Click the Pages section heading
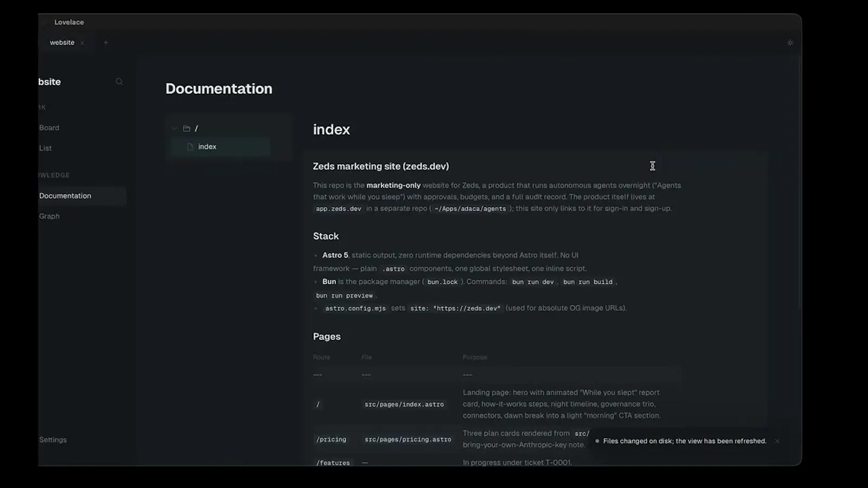This screenshot has width=868, height=488. pyautogui.click(x=327, y=337)
